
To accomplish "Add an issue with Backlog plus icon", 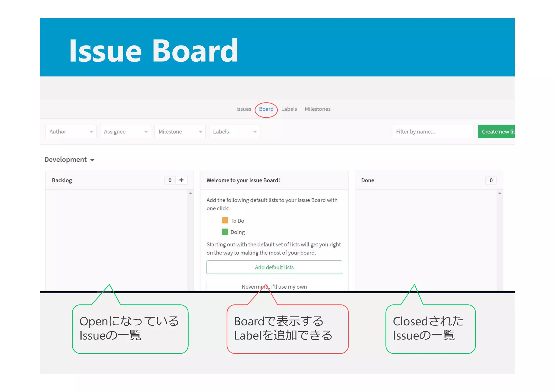I will pos(182,180).
